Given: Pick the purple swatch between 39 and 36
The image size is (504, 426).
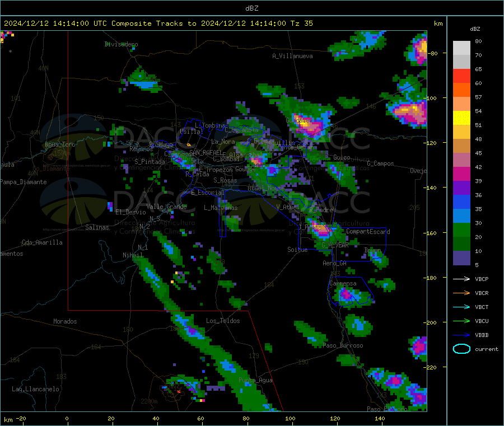Looking at the screenshot, I should [x=461, y=188].
